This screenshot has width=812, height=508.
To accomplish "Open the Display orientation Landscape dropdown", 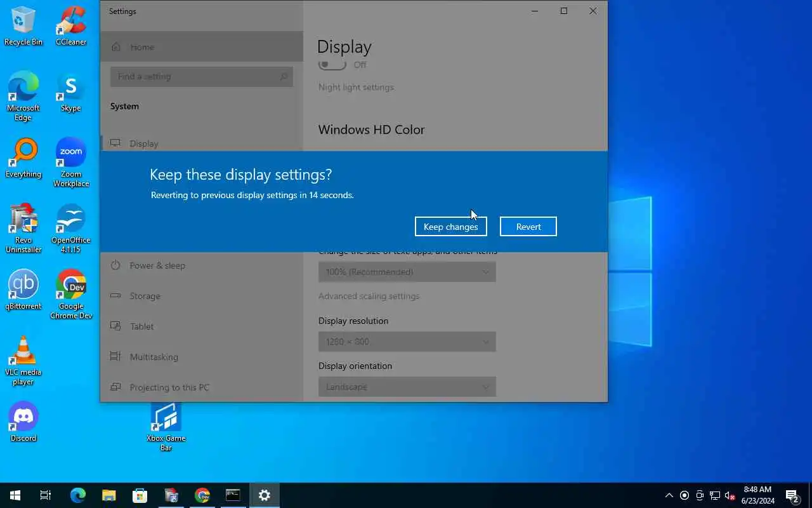I will [407, 387].
